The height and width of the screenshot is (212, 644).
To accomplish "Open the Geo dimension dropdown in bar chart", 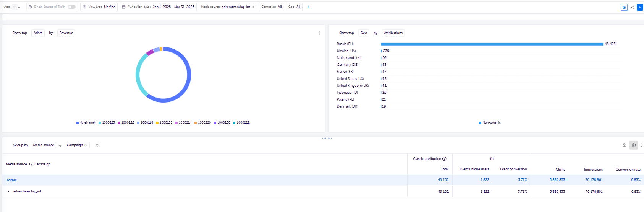I will 364,33.
